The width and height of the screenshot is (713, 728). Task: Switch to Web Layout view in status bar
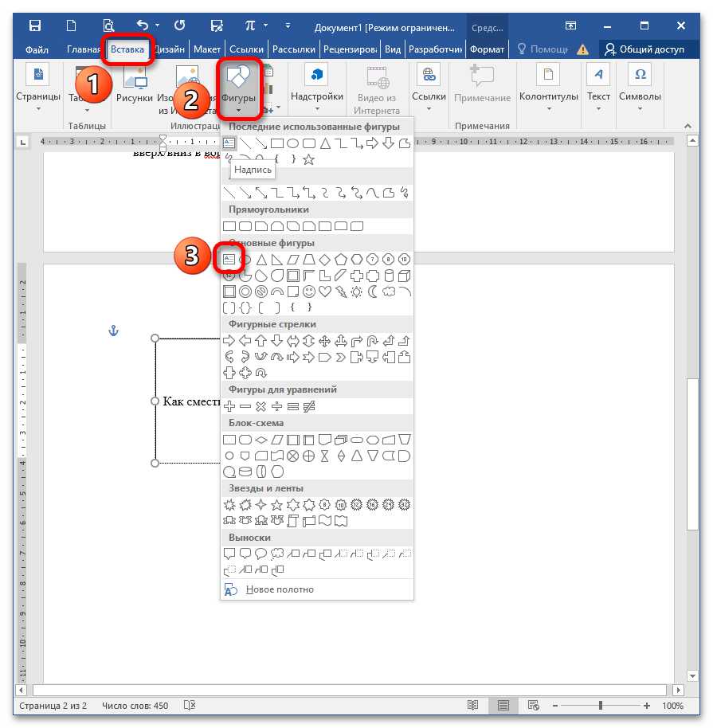[532, 706]
